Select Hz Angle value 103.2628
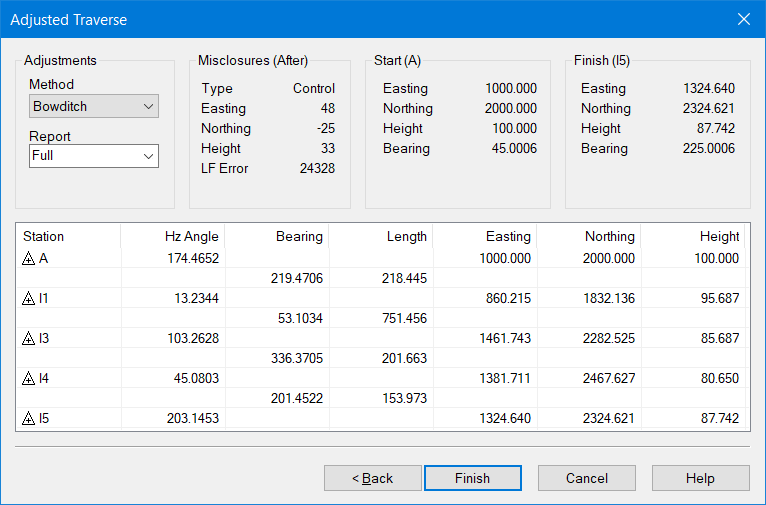This screenshot has height=505, width=766. click(193, 338)
